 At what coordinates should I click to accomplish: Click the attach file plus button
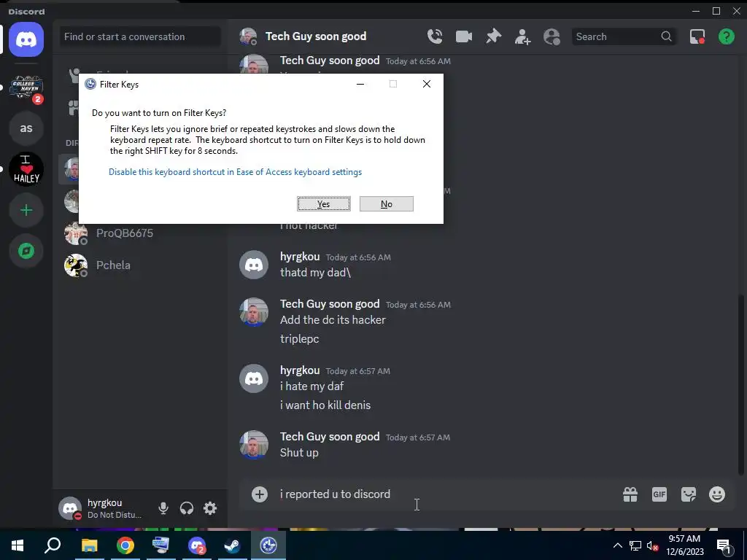coord(260,494)
